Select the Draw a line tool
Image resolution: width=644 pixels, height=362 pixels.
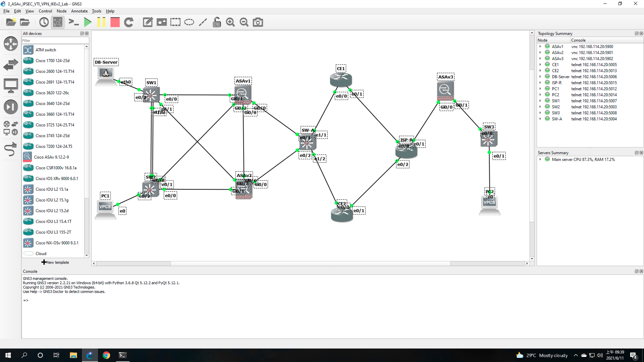coord(203,22)
